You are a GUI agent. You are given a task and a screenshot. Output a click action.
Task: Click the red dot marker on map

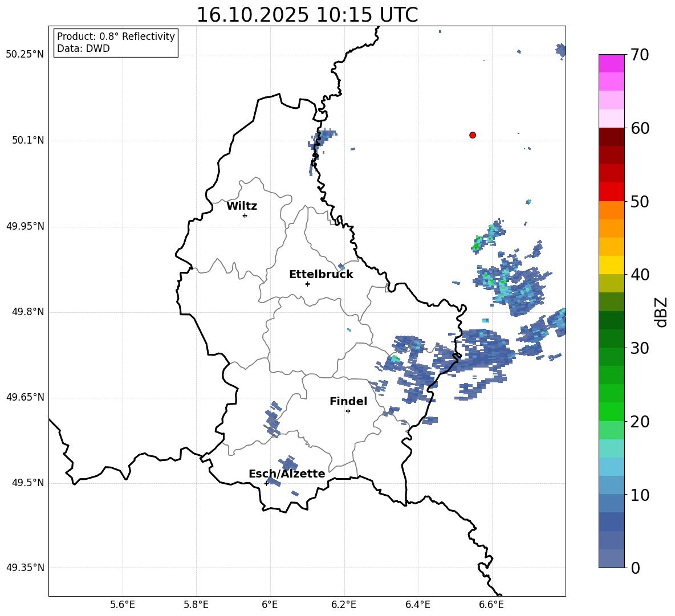coord(473,135)
